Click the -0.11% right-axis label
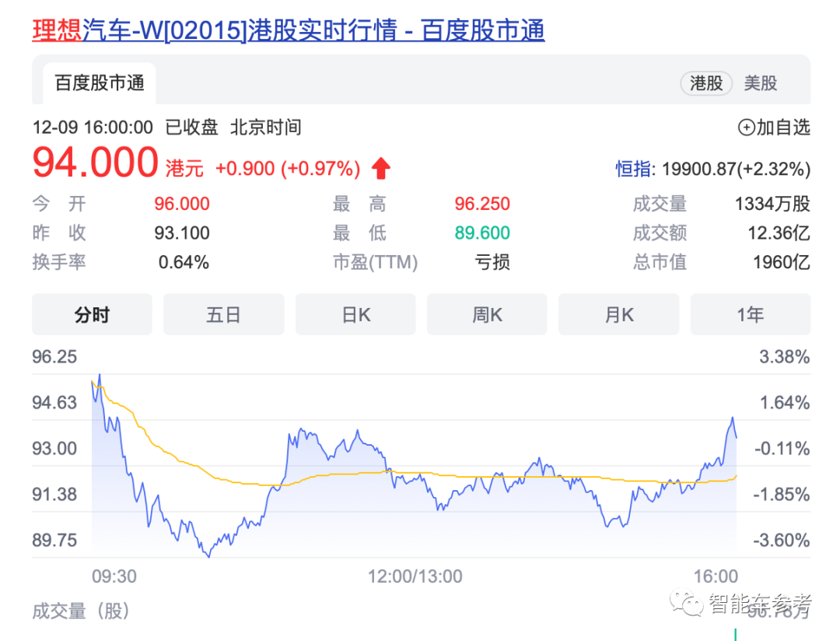The width and height of the screenshot is (840, 641). (782, 448)
